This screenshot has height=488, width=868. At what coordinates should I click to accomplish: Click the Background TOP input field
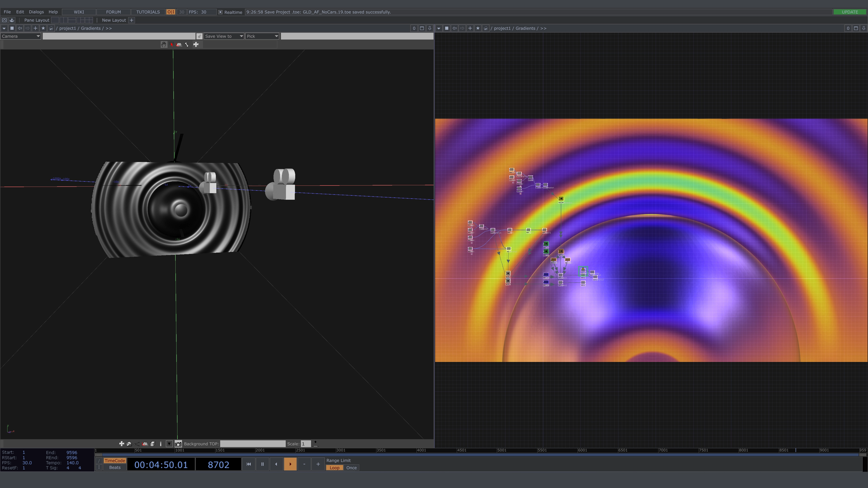tap(253, 444)
